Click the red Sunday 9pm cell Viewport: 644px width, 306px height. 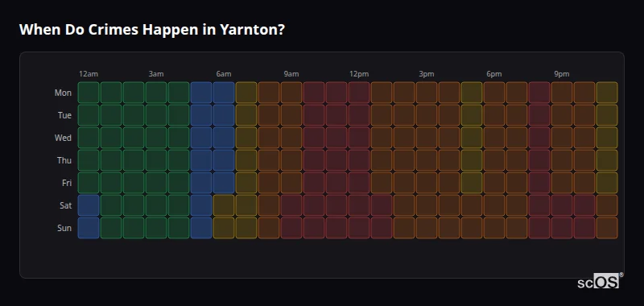(x=562, y=228)
